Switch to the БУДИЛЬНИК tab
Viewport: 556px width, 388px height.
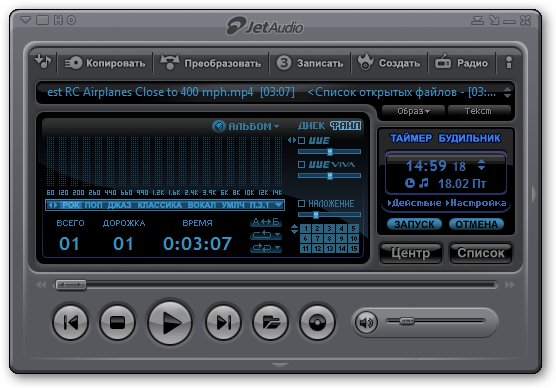(469, 138)
